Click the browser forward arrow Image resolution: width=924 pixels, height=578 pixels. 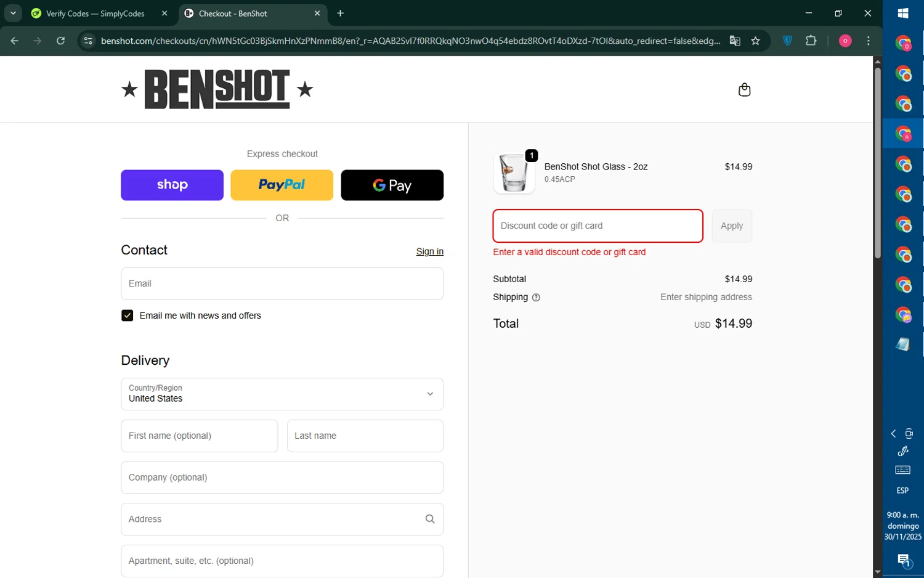38,41
